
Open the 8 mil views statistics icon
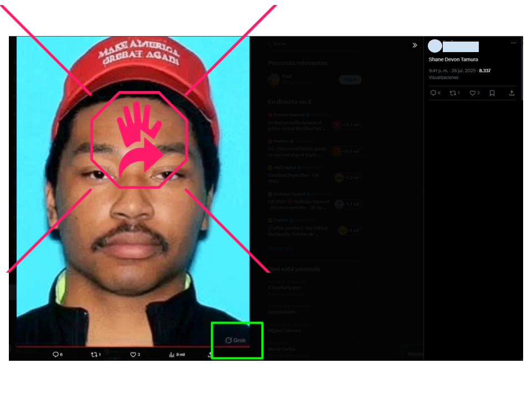pos(171,355)
